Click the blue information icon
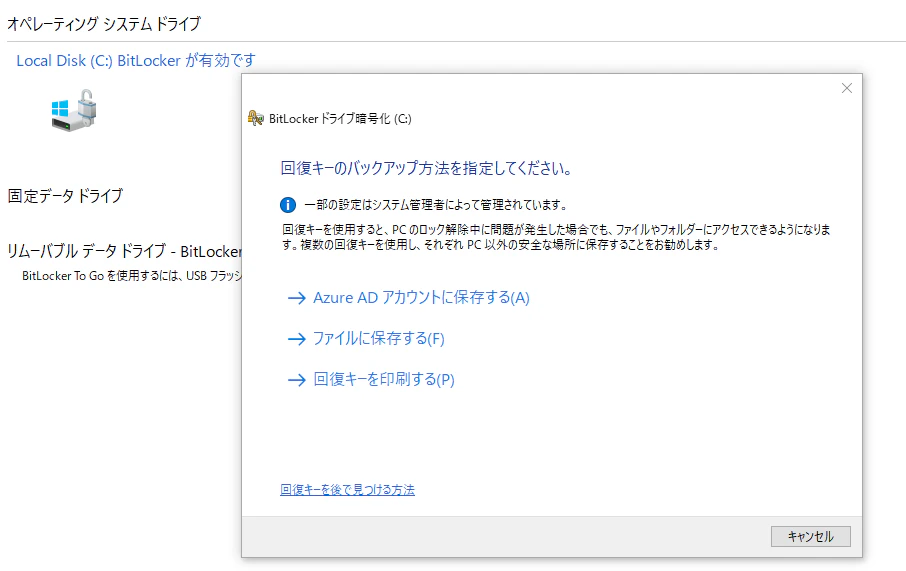The height and width of the screenshot is (571, 906). pos(288,205)
